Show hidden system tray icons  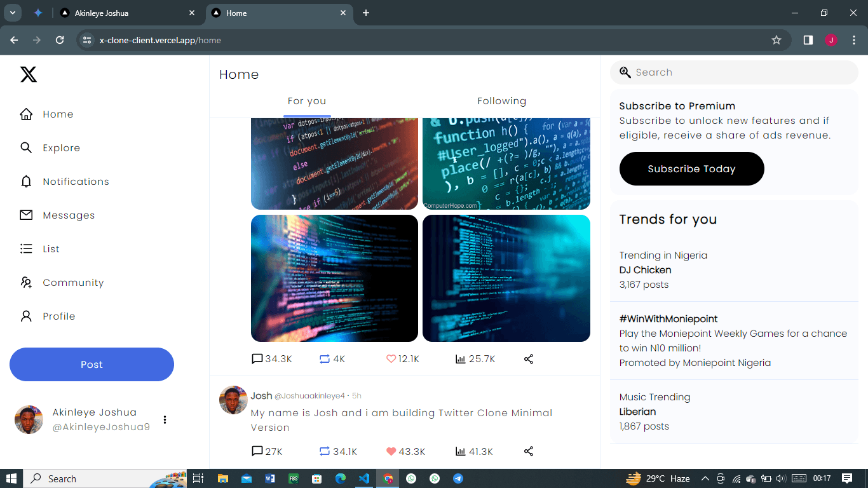pyautogui.click(x=705, y=478)
